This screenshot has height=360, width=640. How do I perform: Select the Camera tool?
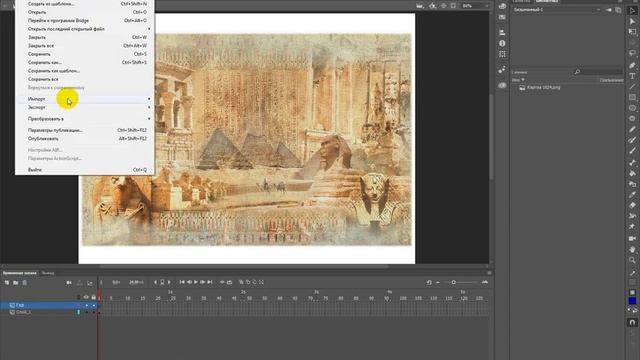[632, 238]
